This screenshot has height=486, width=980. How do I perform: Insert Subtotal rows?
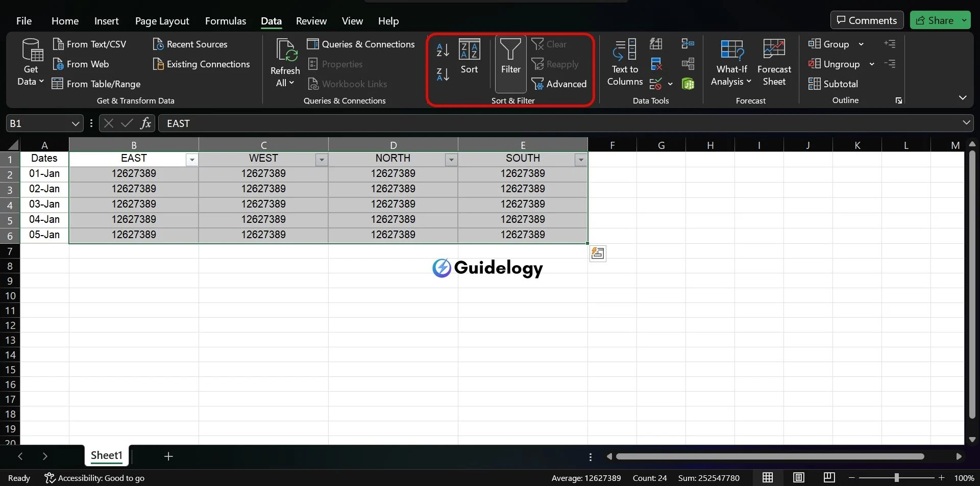tap(833, 84)
